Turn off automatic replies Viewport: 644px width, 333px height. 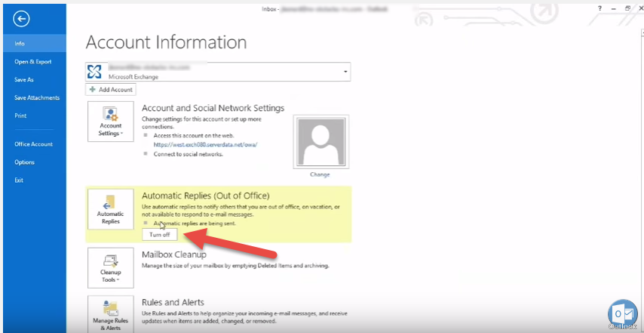[x=160, y=235]
